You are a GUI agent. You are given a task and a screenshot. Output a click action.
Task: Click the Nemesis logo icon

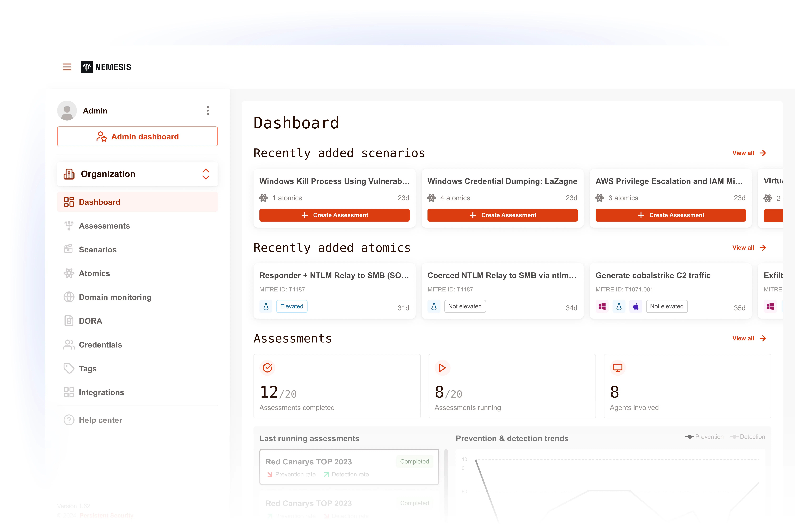coord(87,67)
